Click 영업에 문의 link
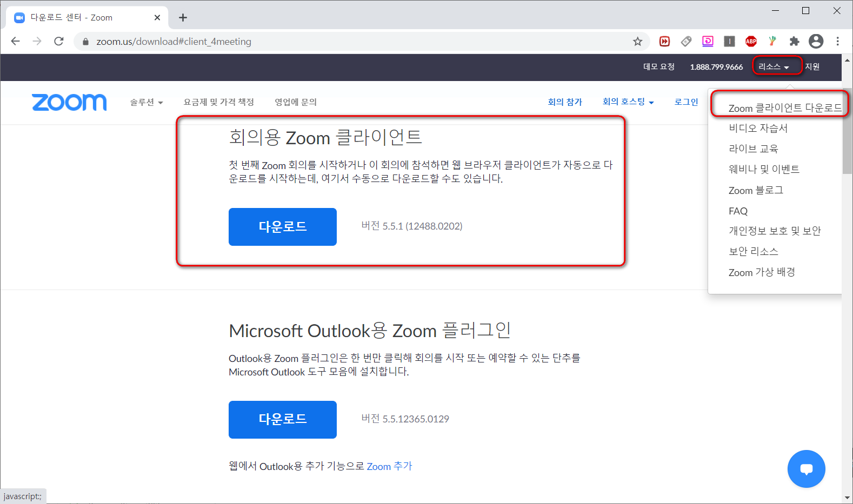The height and width of the screenshot is (504, 853). tap(296, 102)
